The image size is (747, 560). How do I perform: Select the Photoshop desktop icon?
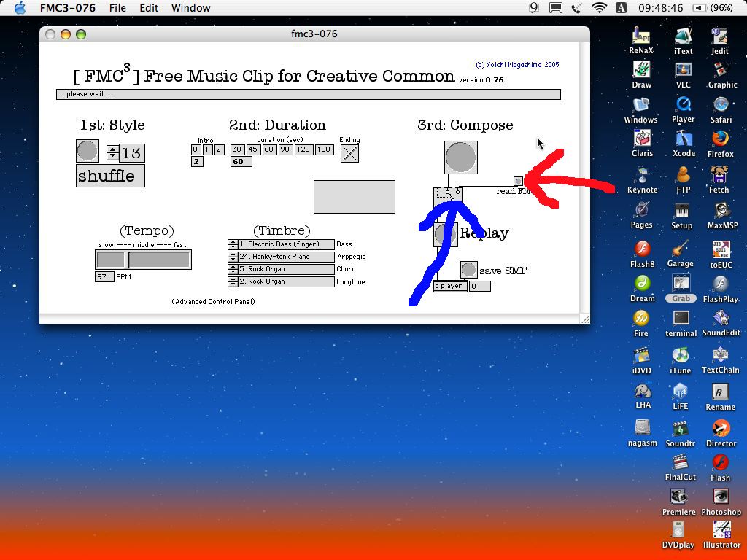coord(721,502)
